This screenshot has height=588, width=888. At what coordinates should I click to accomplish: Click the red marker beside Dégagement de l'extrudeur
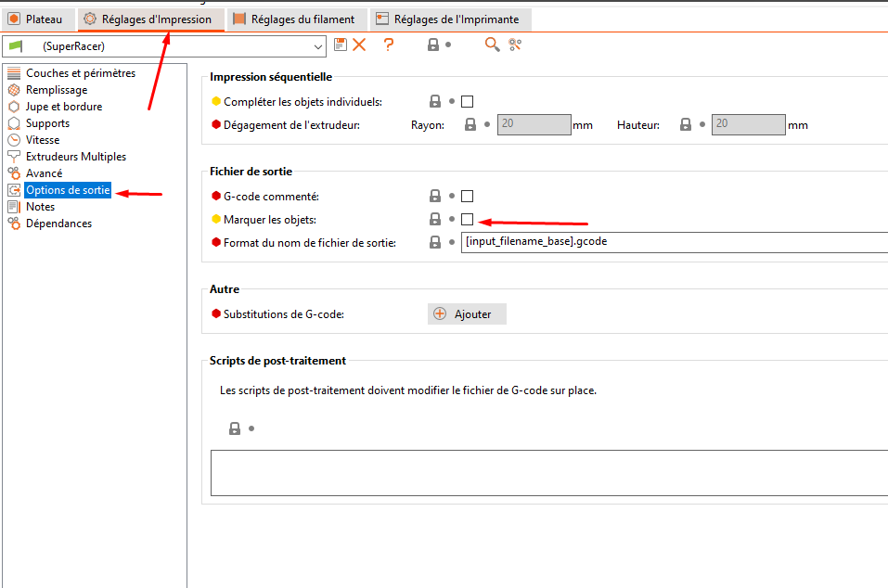(216, 124)
